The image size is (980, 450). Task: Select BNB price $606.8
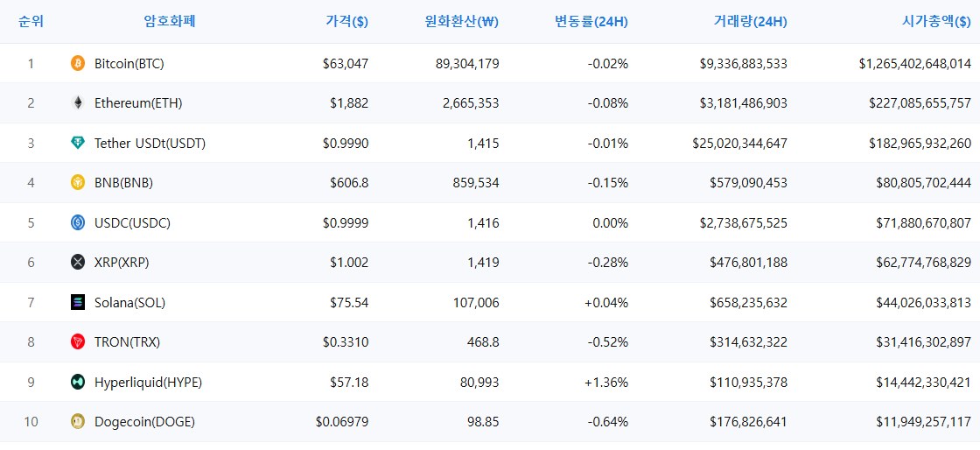349,183
